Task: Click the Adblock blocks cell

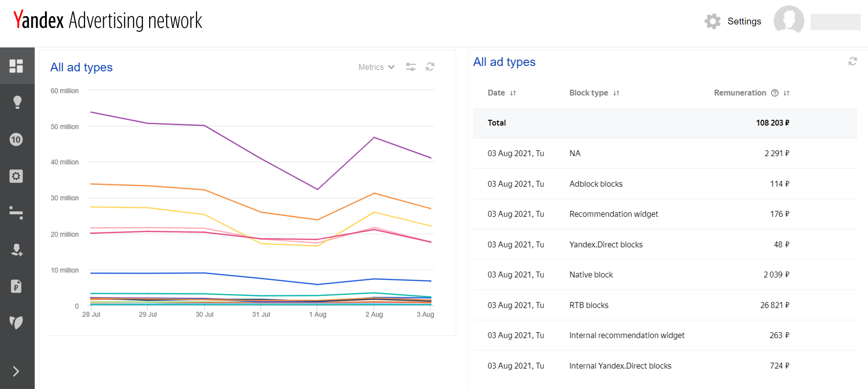Action: 596,184
